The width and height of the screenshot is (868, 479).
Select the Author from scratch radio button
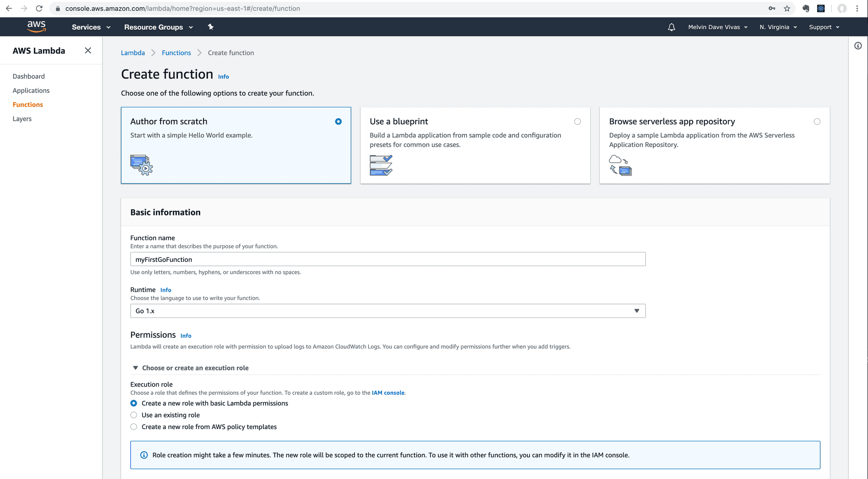[x=339, y=122]
